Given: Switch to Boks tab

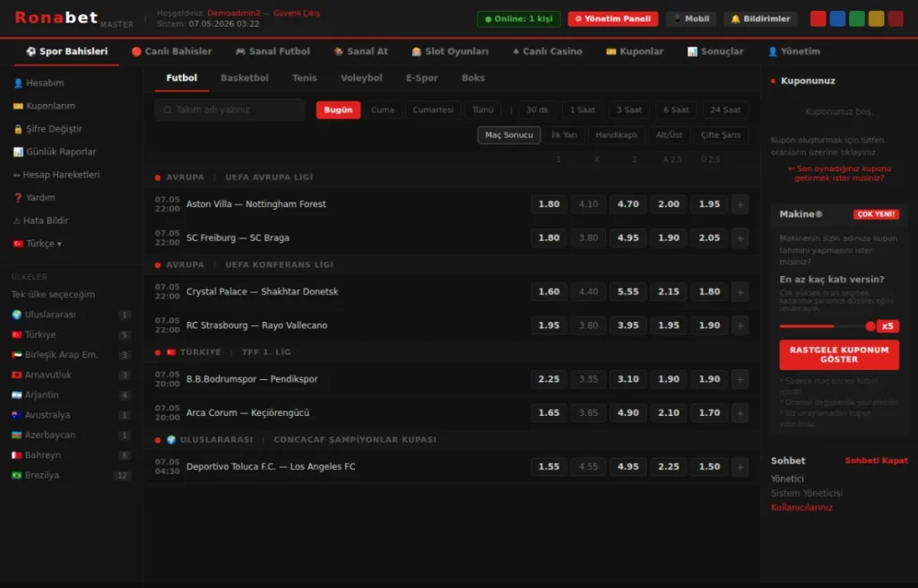Looking at the screenshot, I should click(x=473, y=78).
